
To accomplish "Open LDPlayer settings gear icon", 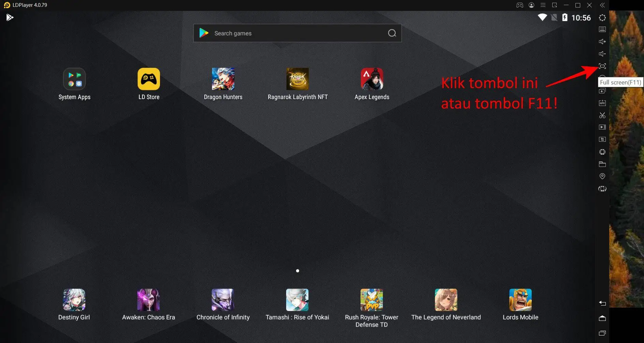I will [x=602, y=18].
